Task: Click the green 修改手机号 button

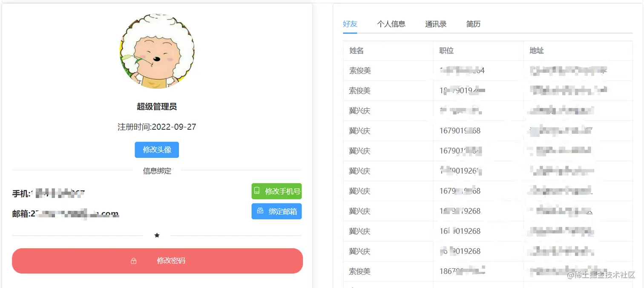Action: (x=276, y=191)
